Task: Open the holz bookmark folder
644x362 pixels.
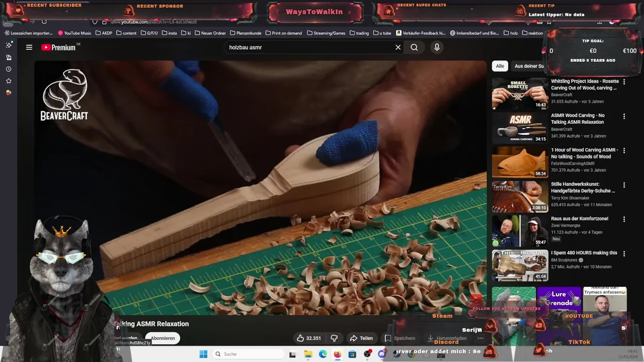Action: click(x=510, y=33)
